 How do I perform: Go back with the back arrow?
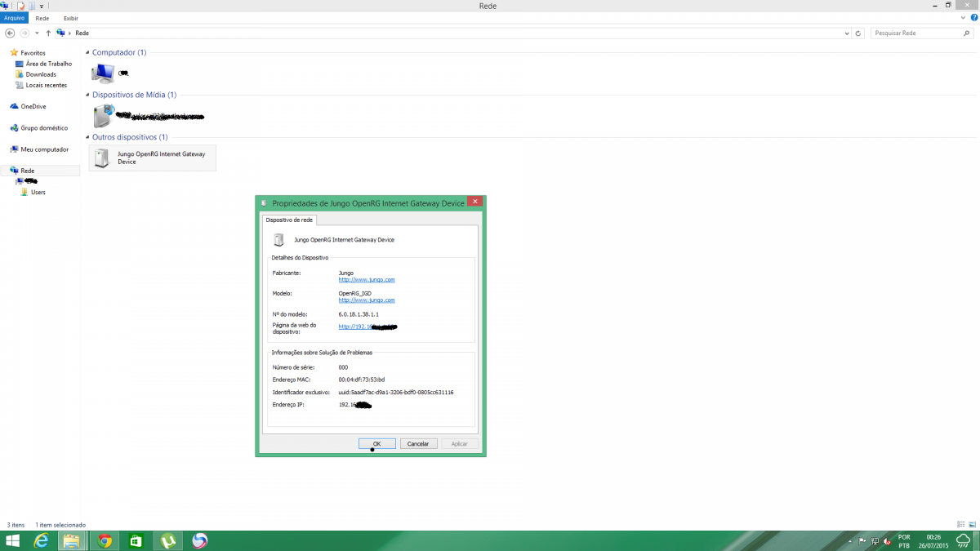10,33
